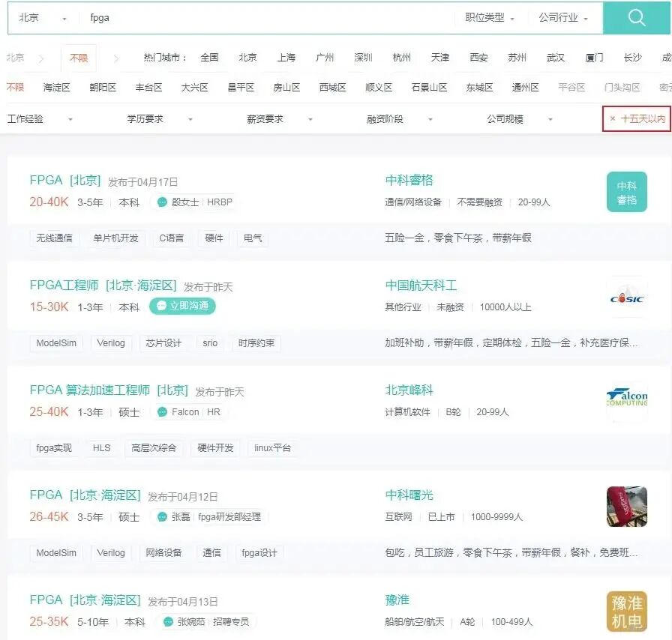Click the 芯片设计 tag
Screen dimensions: 672x640
click(163, 343)
